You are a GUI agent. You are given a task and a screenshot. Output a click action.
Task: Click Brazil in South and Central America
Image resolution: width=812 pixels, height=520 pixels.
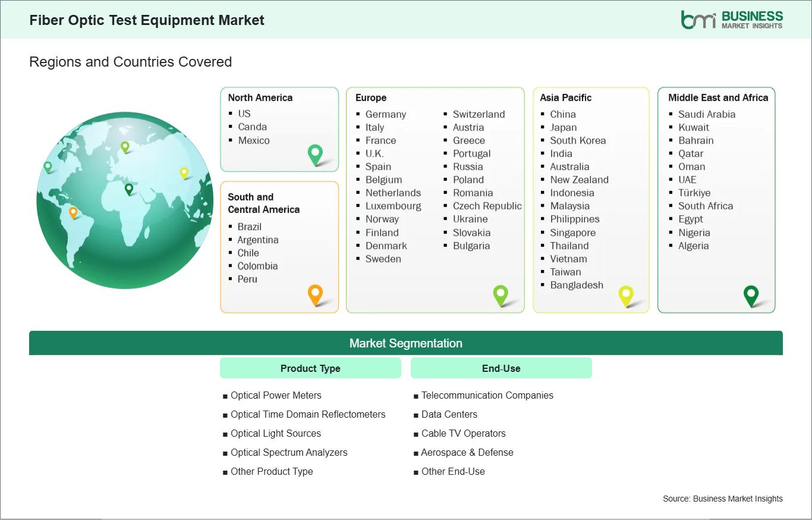click(x=249, y=227)
